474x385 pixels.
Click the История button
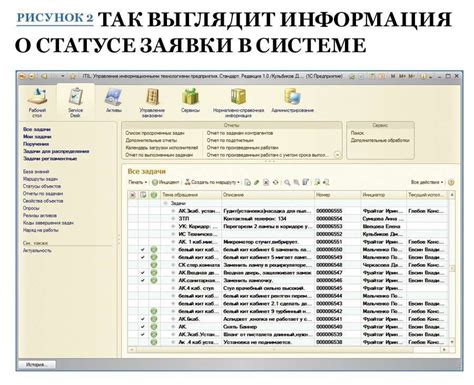pos(37,365)
